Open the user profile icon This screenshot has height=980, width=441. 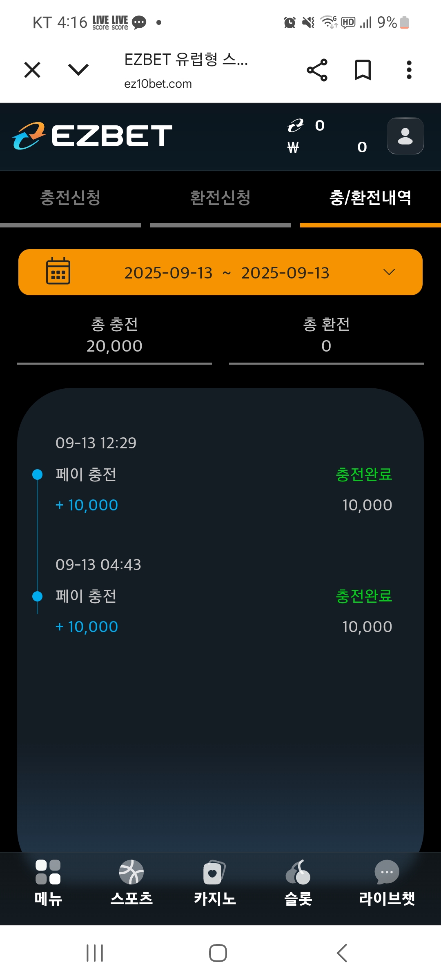[405, 136]
